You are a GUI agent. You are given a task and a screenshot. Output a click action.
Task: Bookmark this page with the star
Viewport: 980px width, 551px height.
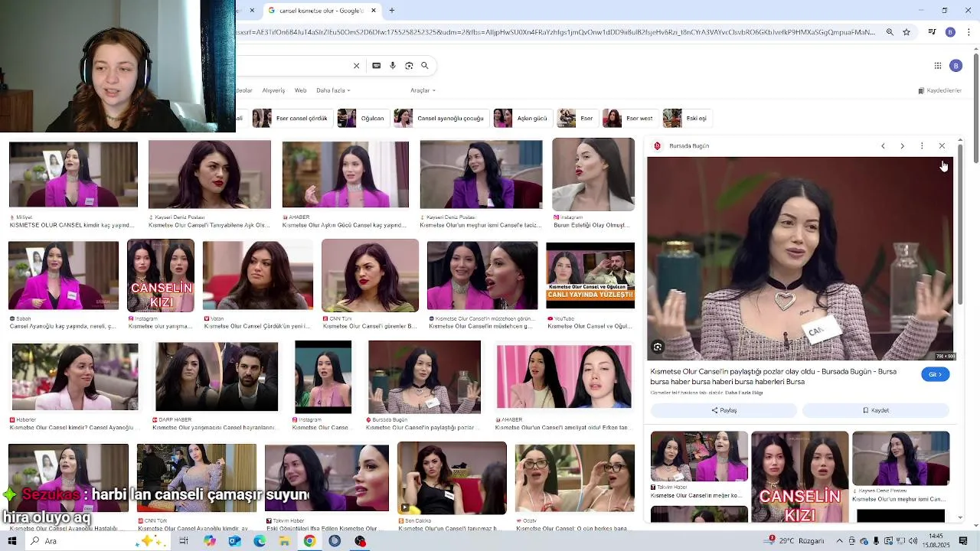pyautogui.click(x=906, y=32)
